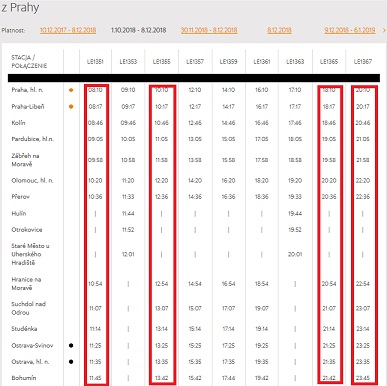Select 19:44 Hulín time of LE1363
This screenshot has width=387, height=386.
pyautogui.click(x=295, y=213)
